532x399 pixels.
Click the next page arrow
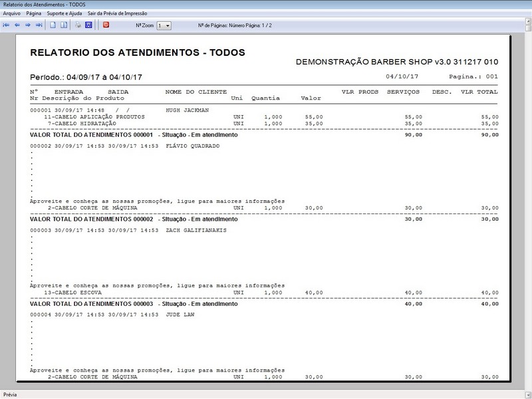[28, 25]
